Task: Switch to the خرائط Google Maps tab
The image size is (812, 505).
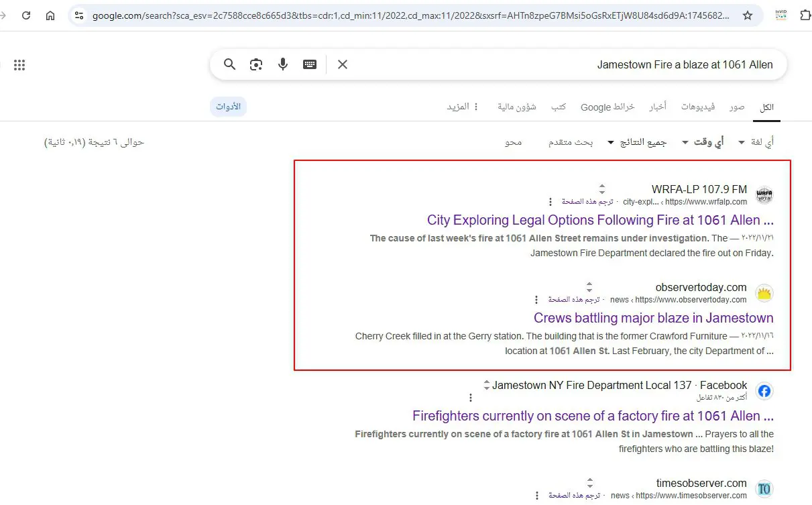Action: [607, 107]
